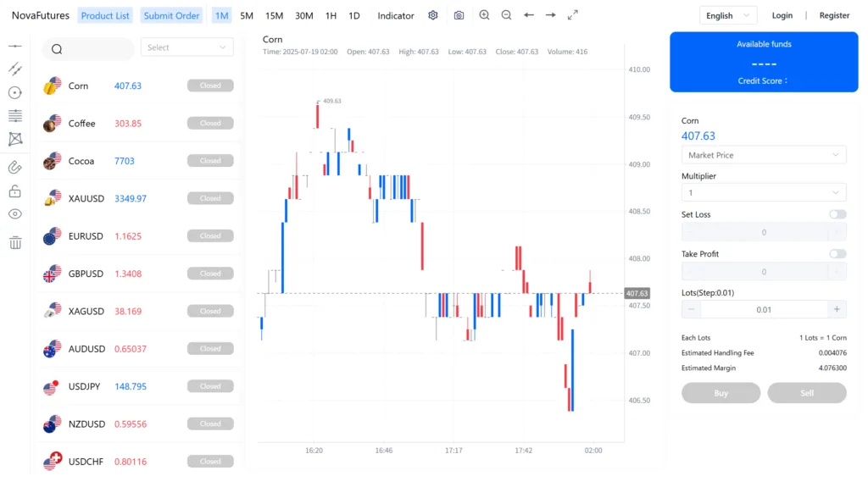
Task: Click the trash icon to delete drawings
Action: (14, 243)
